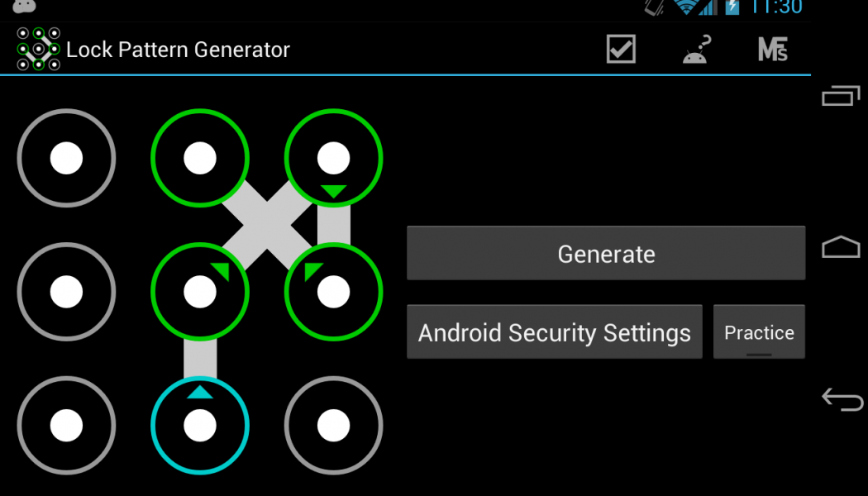Tap the middle-right green pattern node
The height and width of the screenshot is (496, 868).
click(x=333, y=292)
